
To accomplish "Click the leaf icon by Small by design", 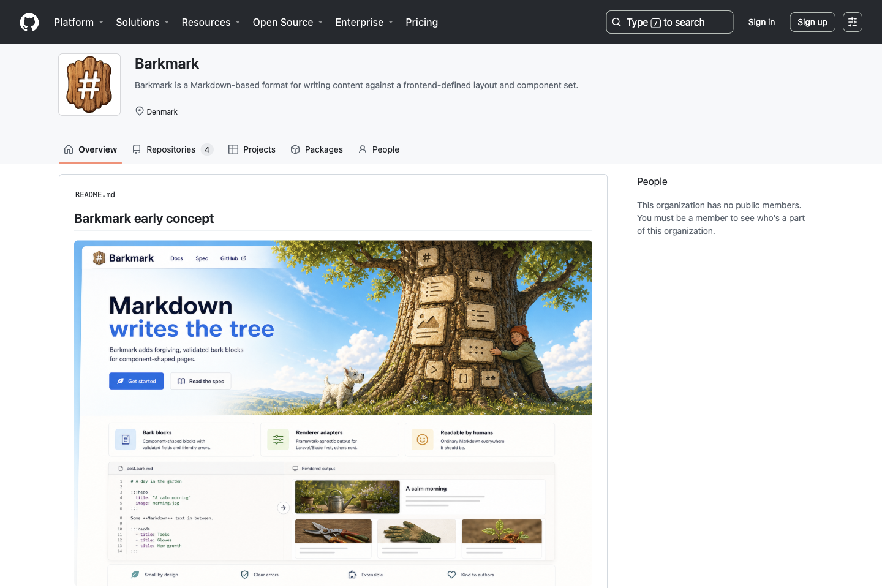I will (x=135, y=575).
